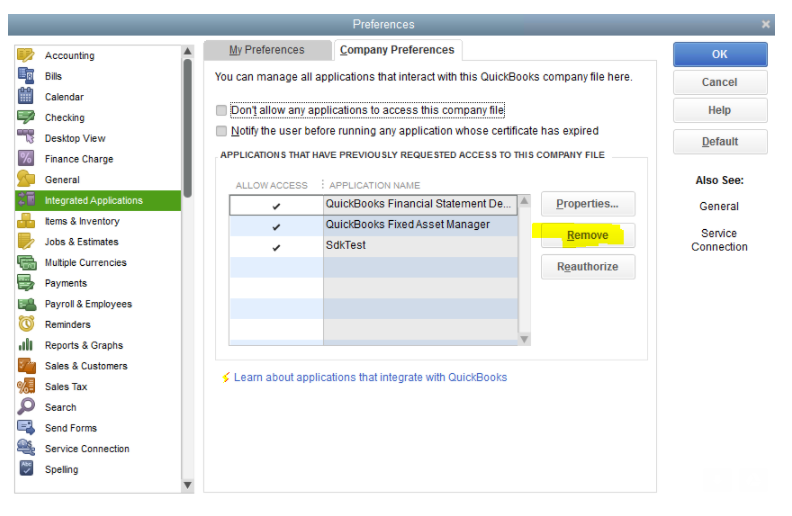Click the APPLICATION NAME column header

coord(374,185)
